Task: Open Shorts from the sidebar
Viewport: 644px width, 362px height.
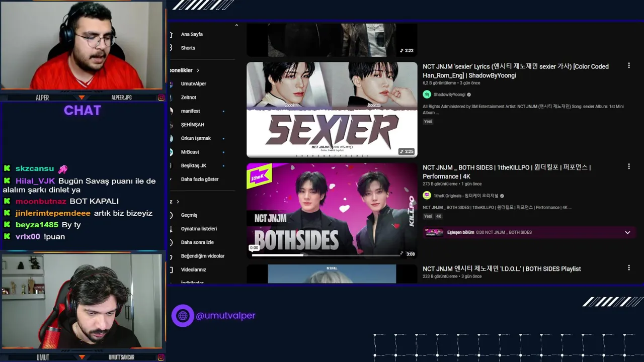Action: pyautogui.click(x=188, y=48)
